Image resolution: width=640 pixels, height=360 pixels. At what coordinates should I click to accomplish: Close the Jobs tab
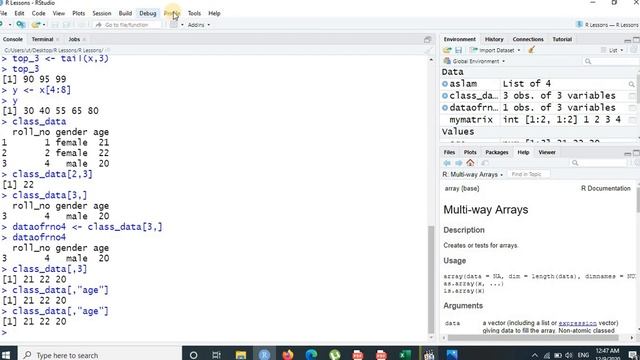click(84, 40)
